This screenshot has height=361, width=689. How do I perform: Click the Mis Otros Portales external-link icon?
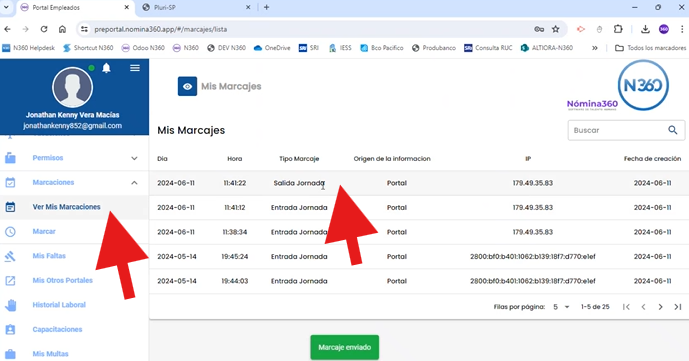(x=10, y=281)
